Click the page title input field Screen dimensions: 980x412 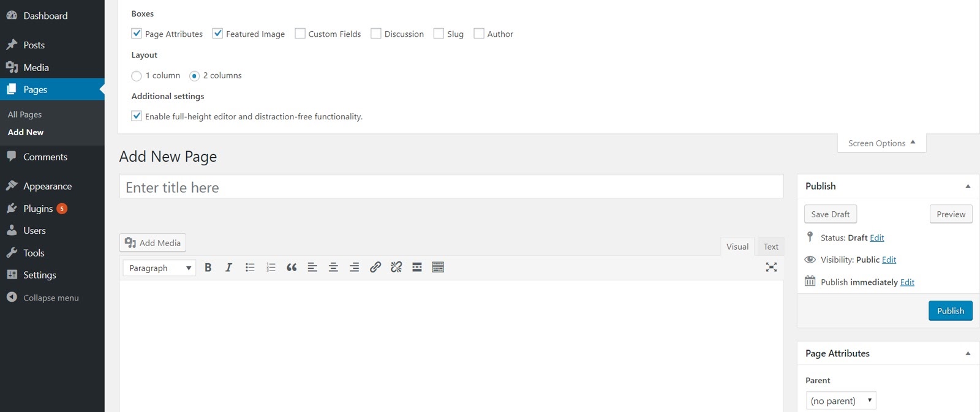click(x=451, y=187)
